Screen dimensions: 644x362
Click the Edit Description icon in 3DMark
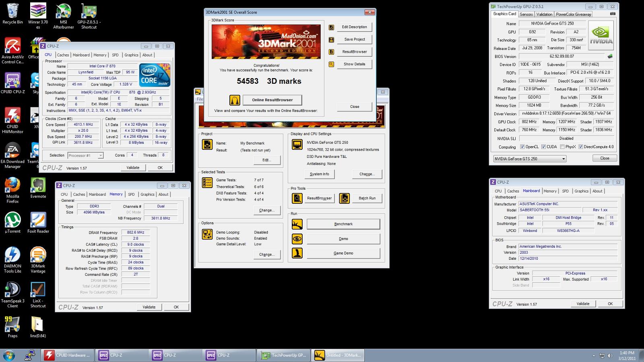coord(331,27)
